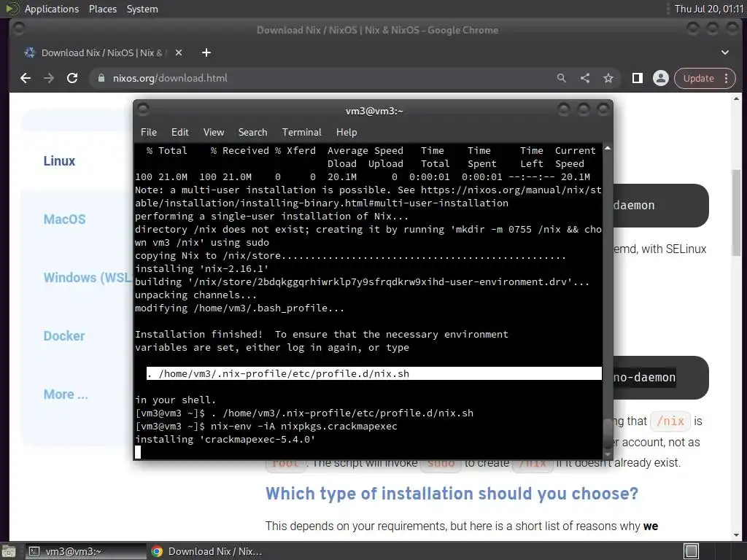Click the forward navigation arrow in Chrome

(x=49, y=78)
